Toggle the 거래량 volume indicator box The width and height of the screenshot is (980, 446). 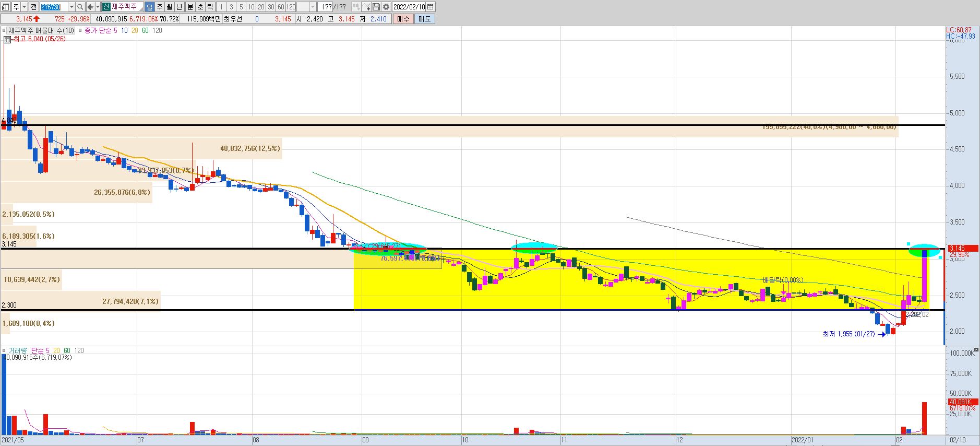4,350
